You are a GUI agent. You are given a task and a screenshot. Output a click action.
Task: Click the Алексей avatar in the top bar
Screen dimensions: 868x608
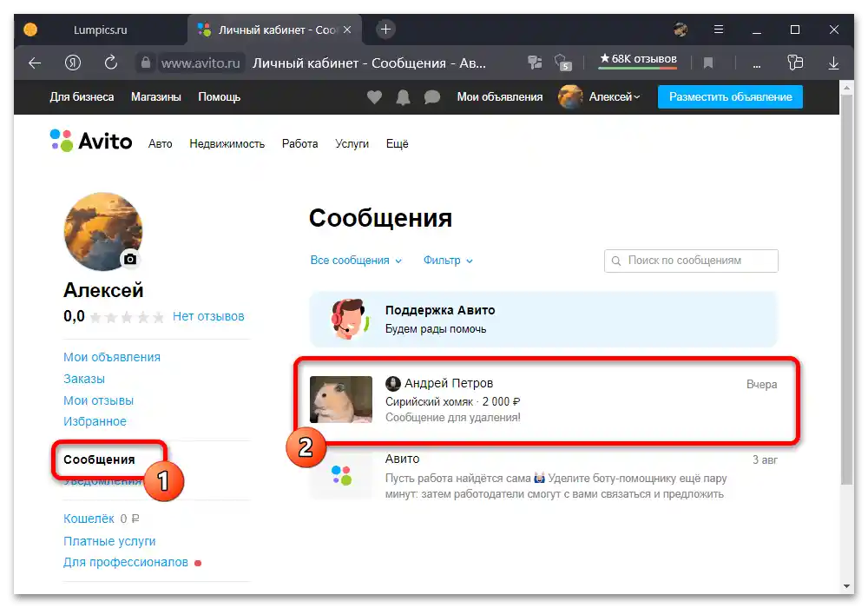point(570,97)
